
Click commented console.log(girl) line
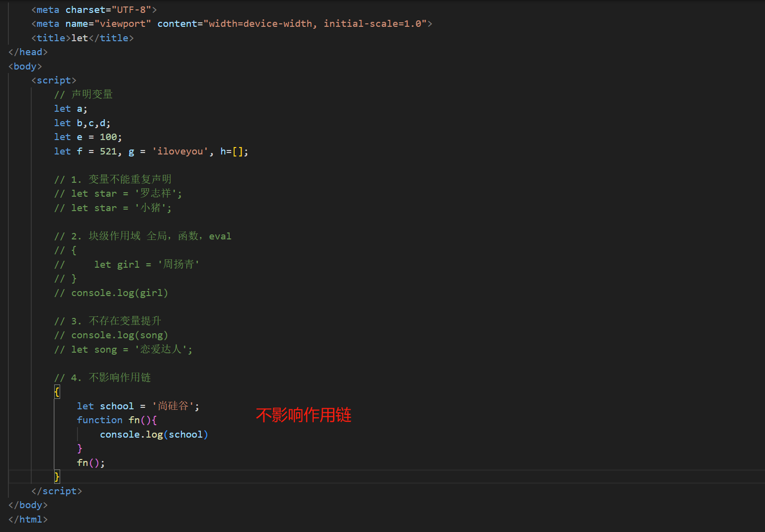click(x=111, y=293)
